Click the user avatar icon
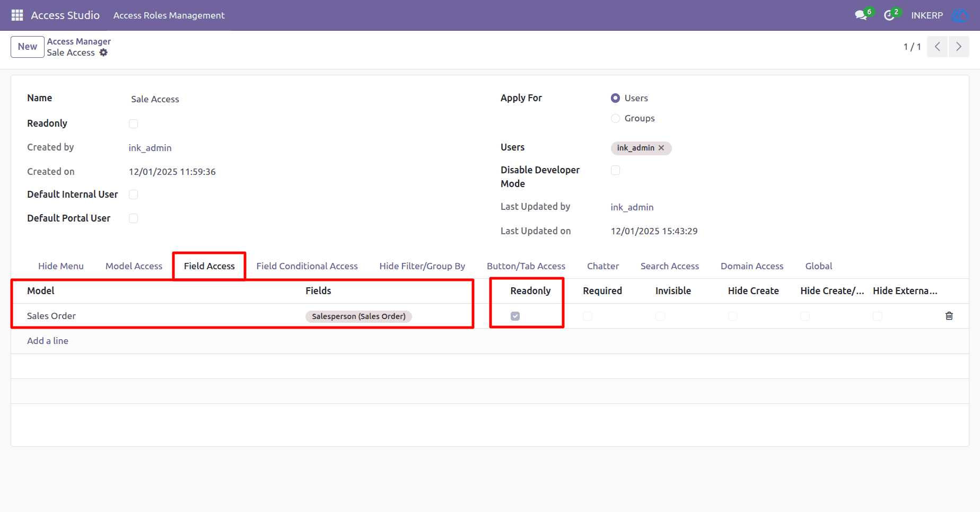This screenshot has width=980, height=512. tap(960, 15)
